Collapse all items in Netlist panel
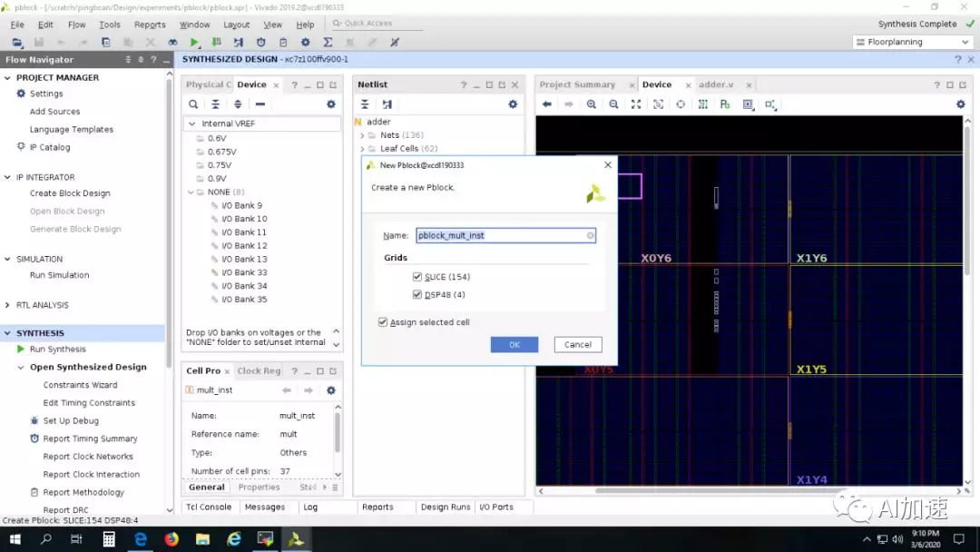 365,104
